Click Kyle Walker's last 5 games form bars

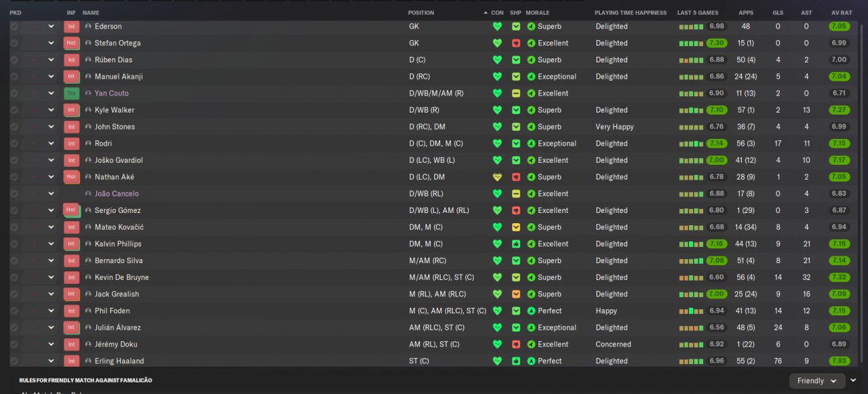click(x=691, y=110)
